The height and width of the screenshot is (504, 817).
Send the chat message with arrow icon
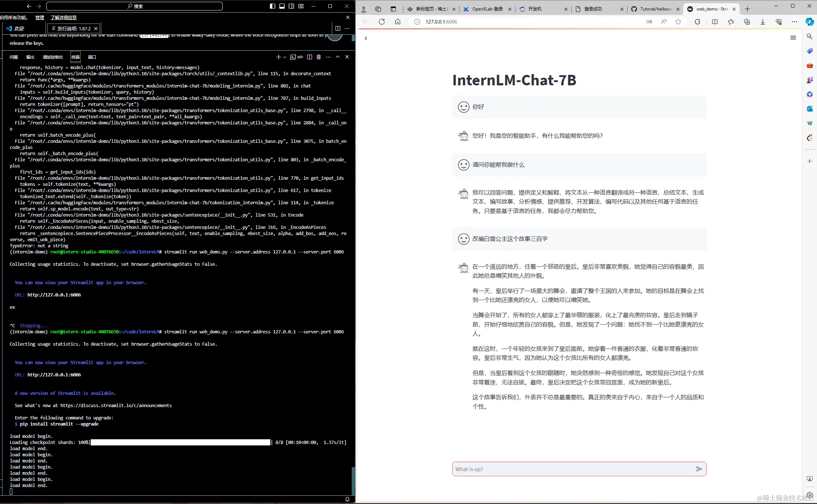(699, 469)
